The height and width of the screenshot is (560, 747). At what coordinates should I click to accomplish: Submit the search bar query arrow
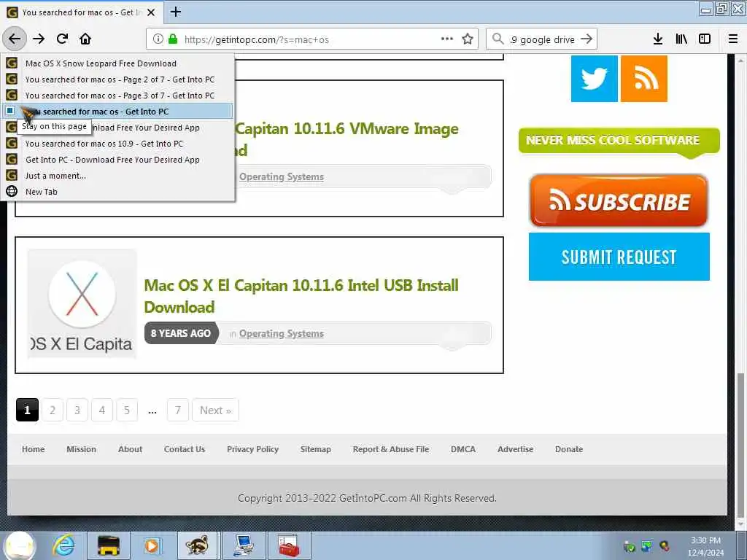(587, 39)
